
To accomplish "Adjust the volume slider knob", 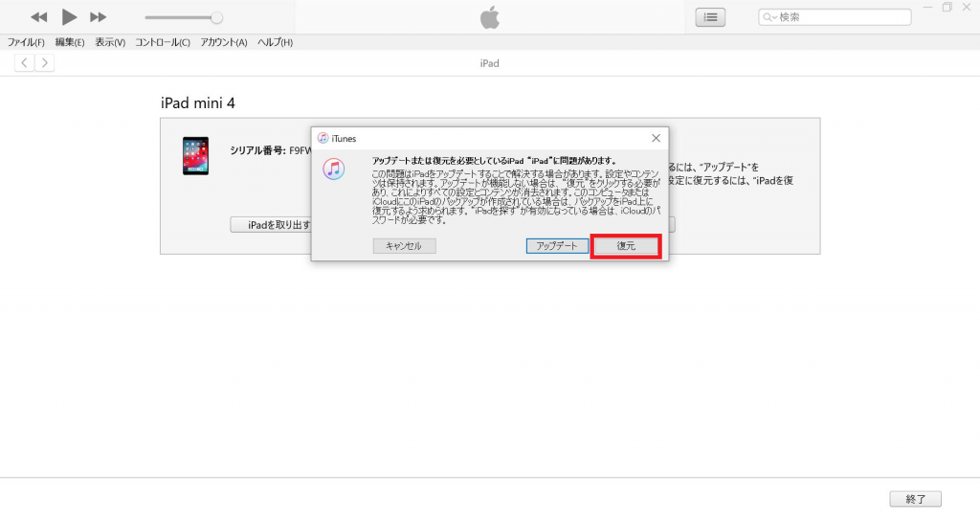I will (x=216, y=17).
